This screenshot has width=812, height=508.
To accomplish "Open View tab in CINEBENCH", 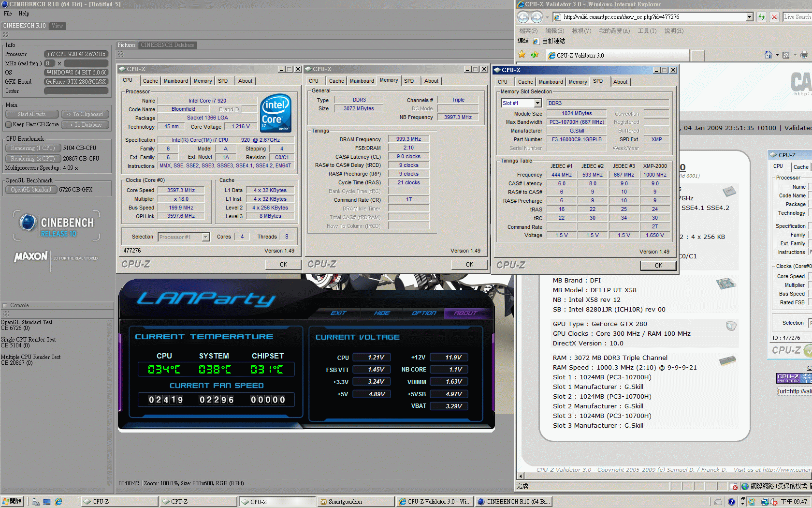I will tap(57, 26).
